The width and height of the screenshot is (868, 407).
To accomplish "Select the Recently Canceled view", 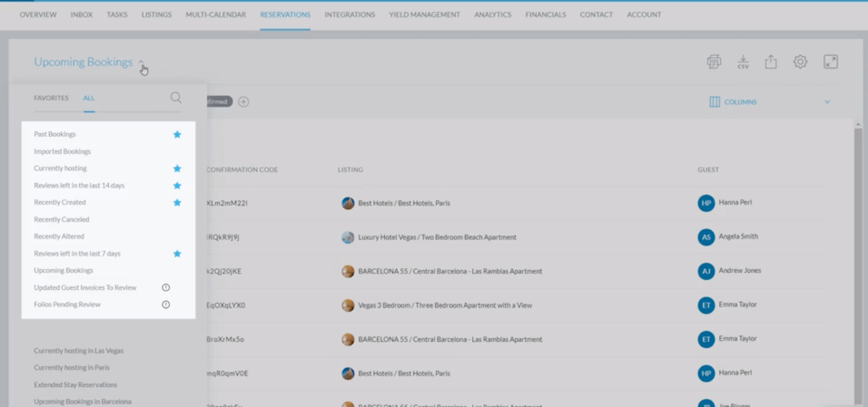I will click(62, 220).
